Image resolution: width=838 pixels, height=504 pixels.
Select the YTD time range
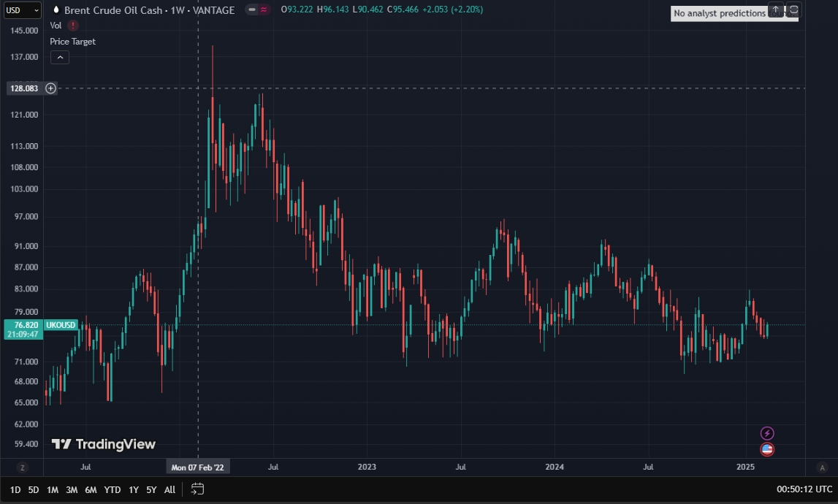113,489
